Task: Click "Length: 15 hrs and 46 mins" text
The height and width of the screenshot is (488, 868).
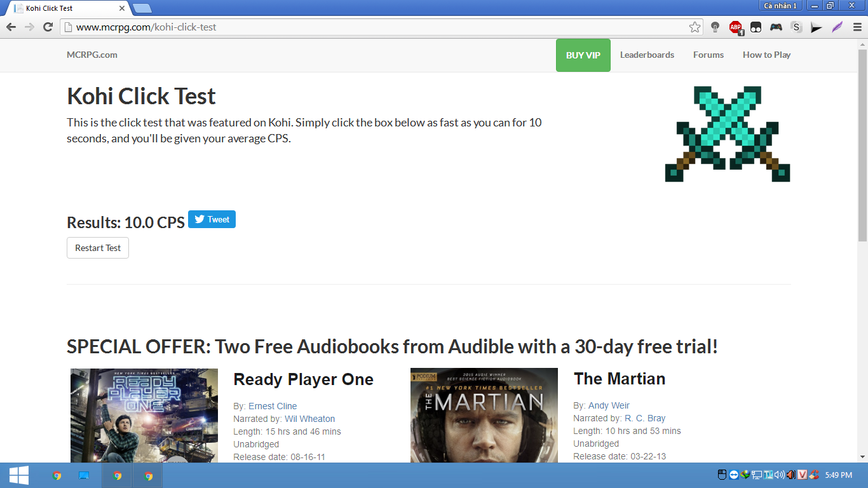Action: 287,431
